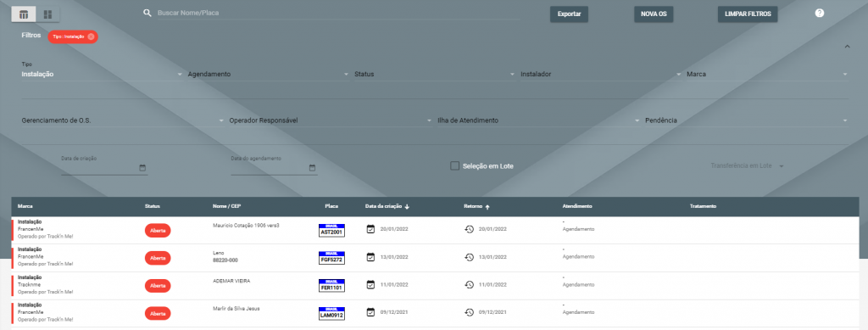Open Operador Responsável dropdown
Viewport: 868px width, 330px height.
pos(331,120)
